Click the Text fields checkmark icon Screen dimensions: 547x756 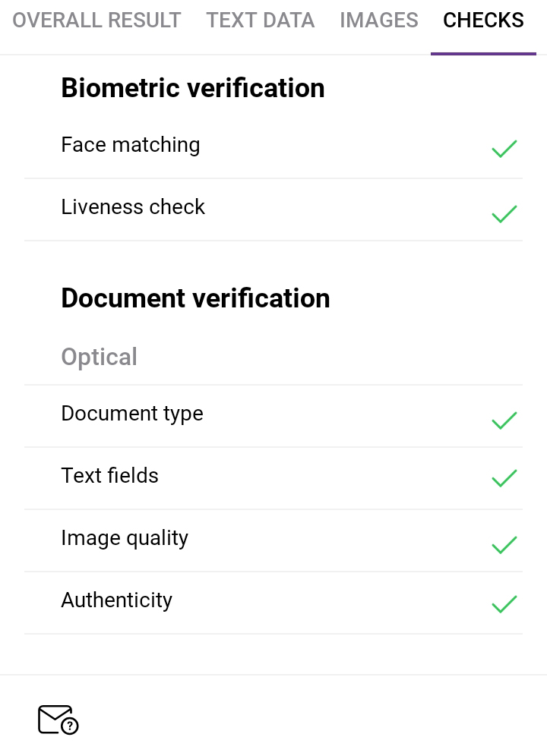504,478
